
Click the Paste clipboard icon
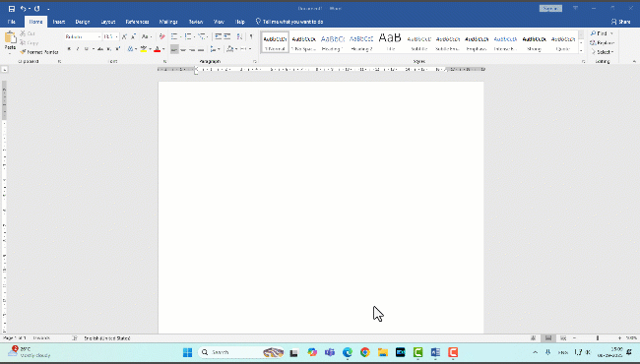(x=10, y=37)
